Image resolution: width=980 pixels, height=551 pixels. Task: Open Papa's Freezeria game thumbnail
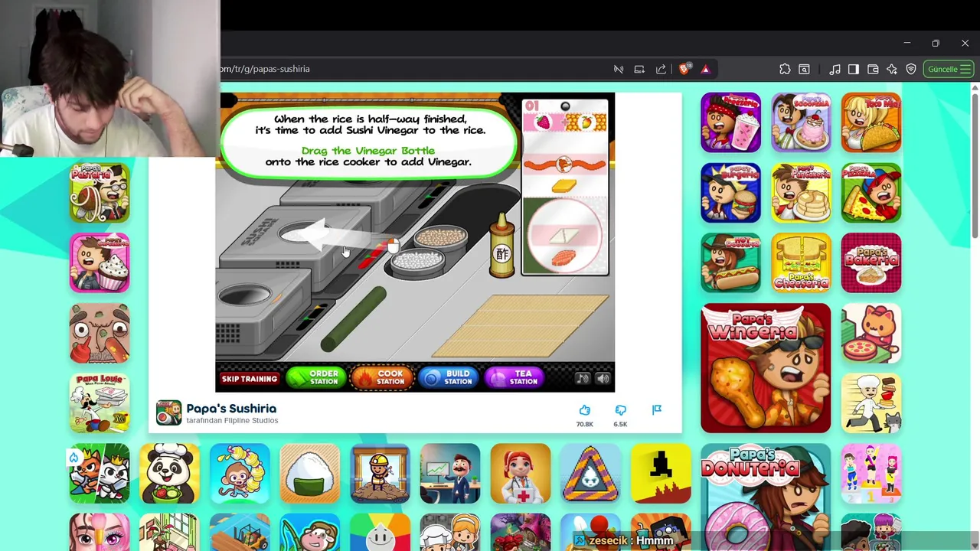pyautogui.click(x=730, y=122)
